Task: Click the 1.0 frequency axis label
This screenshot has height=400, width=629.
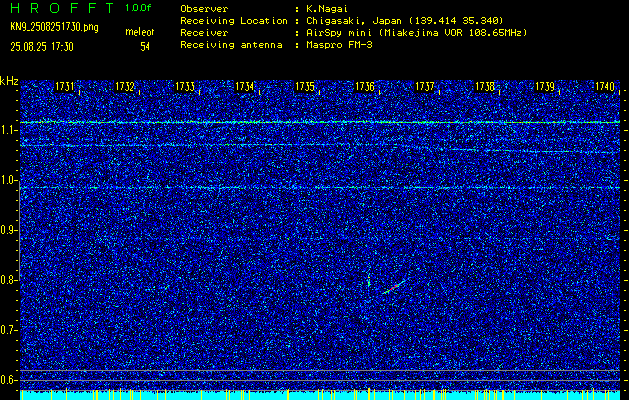Action: (8, 180)
